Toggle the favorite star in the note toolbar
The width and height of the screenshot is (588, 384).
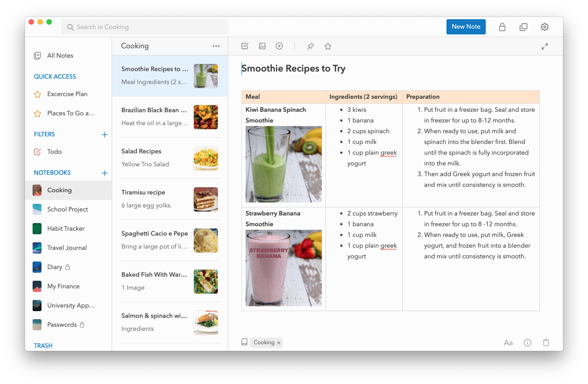(328, 46)
